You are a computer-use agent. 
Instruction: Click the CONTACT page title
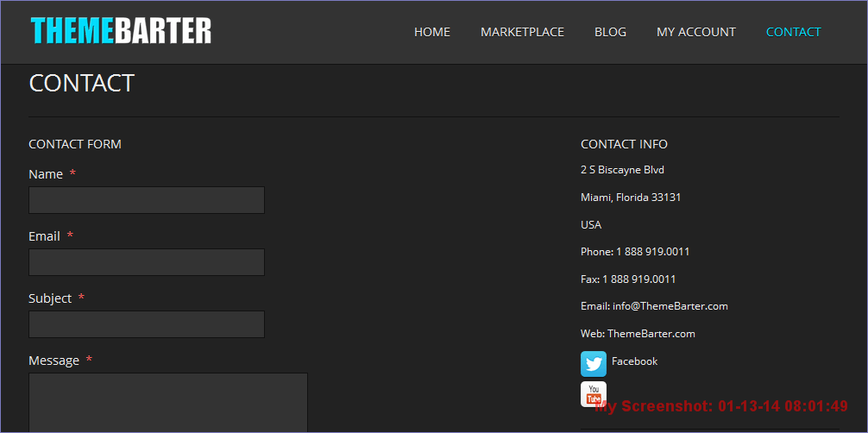pyautogui.click(x=81, y=83)
